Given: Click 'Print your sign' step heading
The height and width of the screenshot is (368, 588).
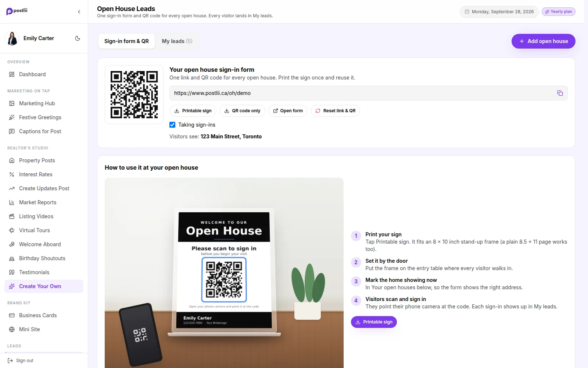Looking at the screenshot, I should coord(383,234).
